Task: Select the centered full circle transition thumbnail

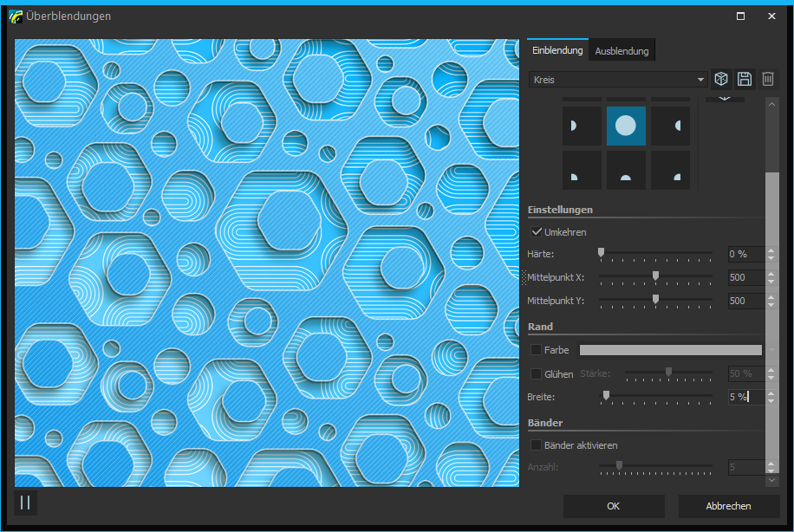Action: point(626,127)
